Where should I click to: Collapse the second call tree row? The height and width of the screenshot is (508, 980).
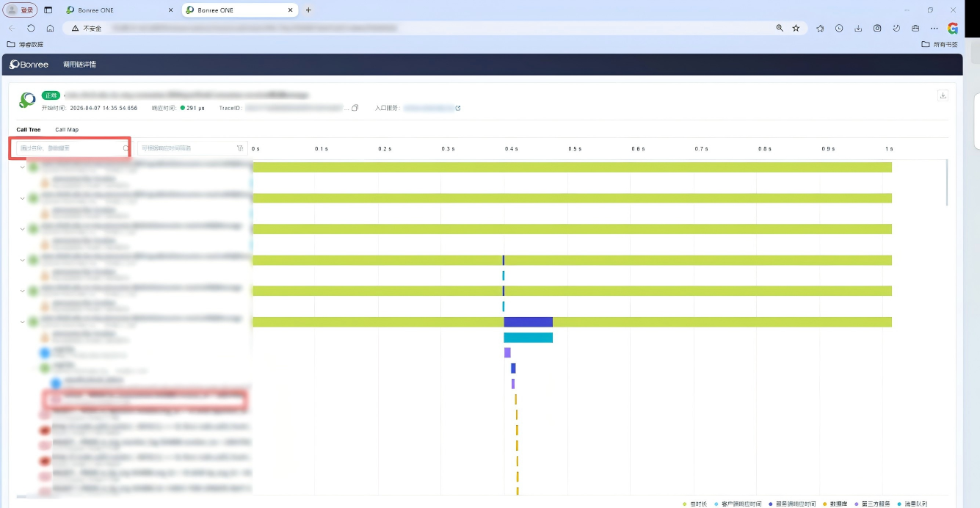pos(22,198)
